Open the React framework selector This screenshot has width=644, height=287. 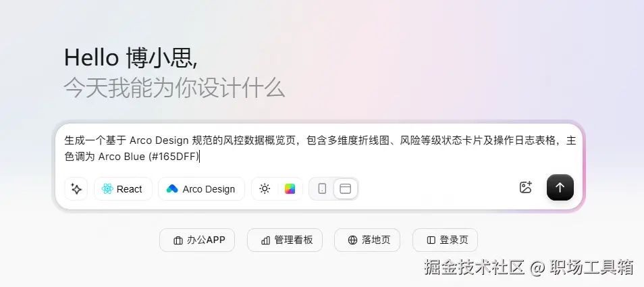pyautogui.click(x=123, y=189)
